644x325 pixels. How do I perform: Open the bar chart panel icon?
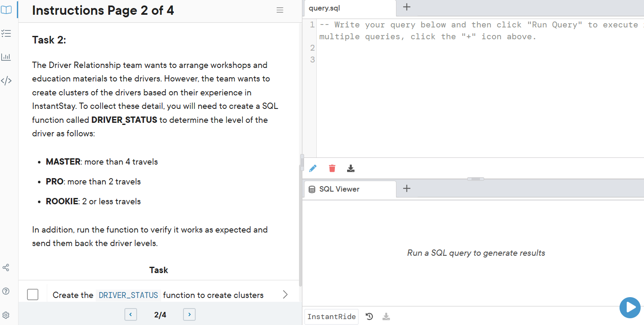point(6,57)
